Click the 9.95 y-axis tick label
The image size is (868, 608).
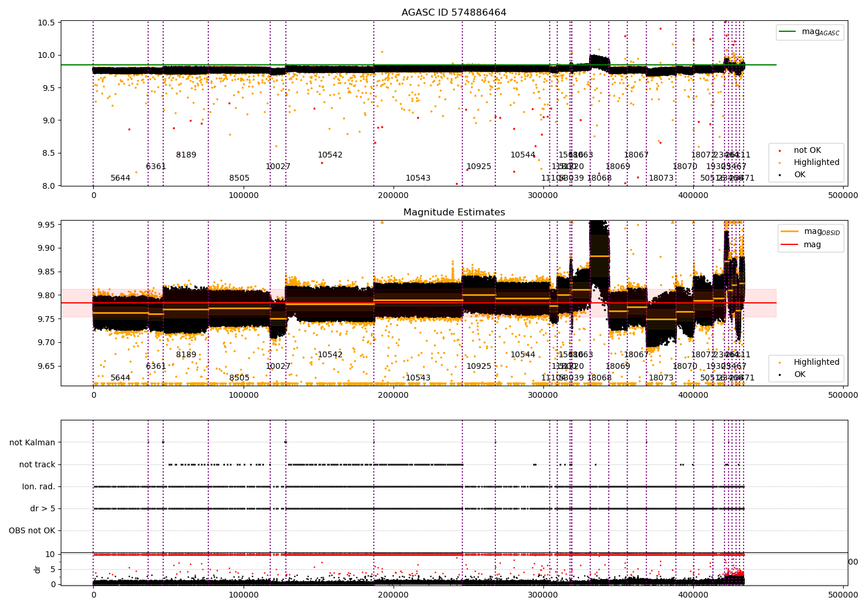click(x=46, y=225)
